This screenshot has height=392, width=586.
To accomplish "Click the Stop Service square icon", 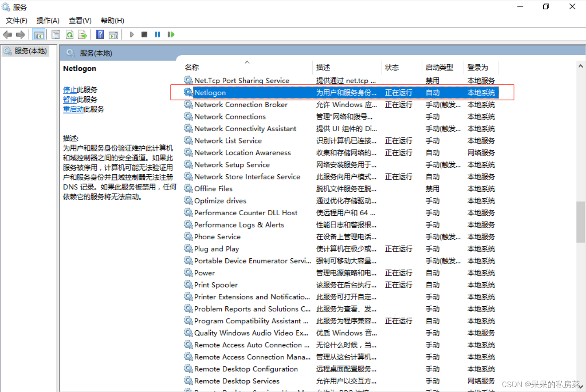I will pyautogui.click(x=144, y=35).
